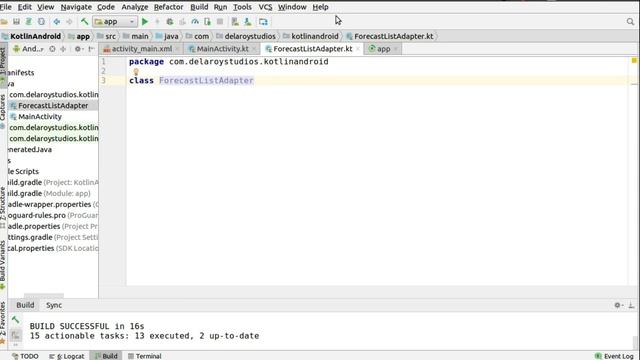Open the Favorites side tab
Image resolution: width=640 pixels, height=360 pixels.
3,322
